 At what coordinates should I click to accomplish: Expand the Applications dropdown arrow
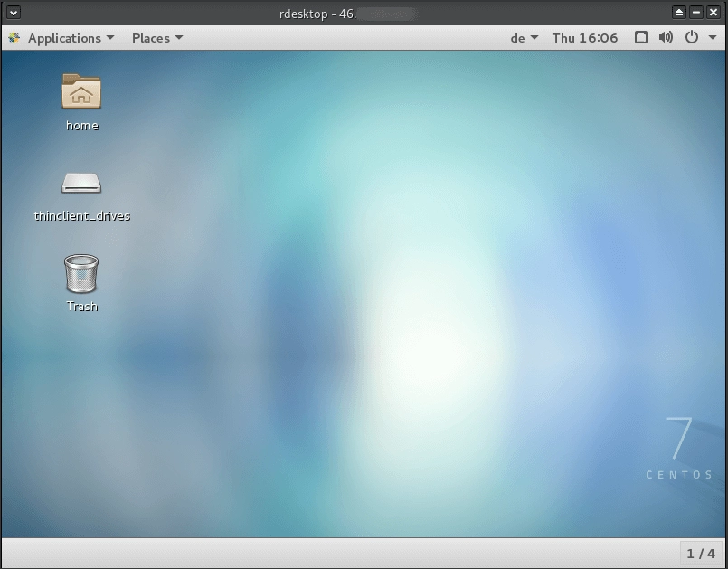[x=110, y=38]
